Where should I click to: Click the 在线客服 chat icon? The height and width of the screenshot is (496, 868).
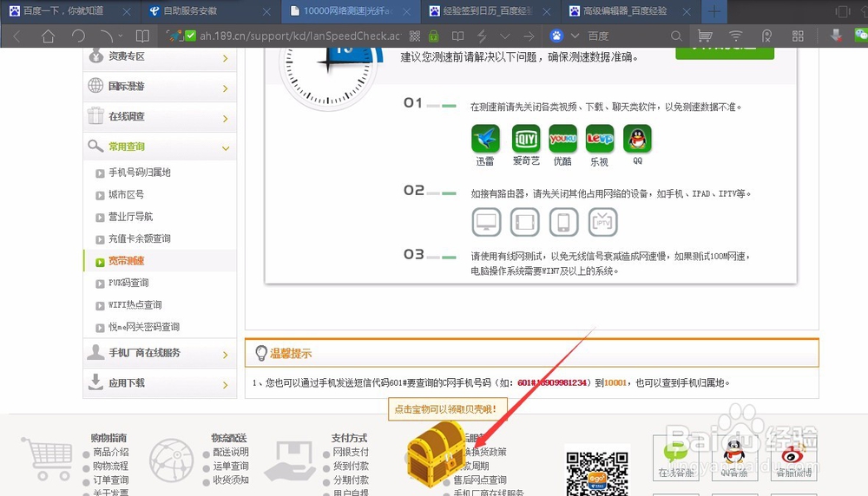(676, 458)
